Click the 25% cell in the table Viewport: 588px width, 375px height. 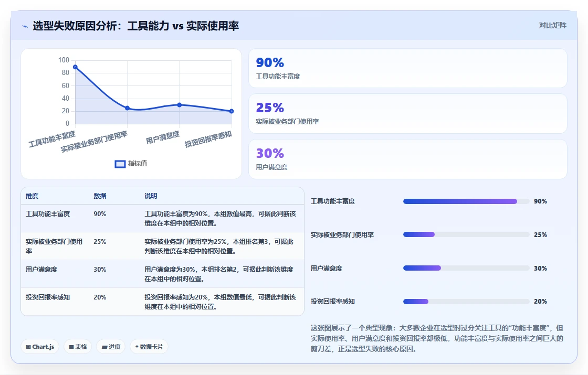100,242
